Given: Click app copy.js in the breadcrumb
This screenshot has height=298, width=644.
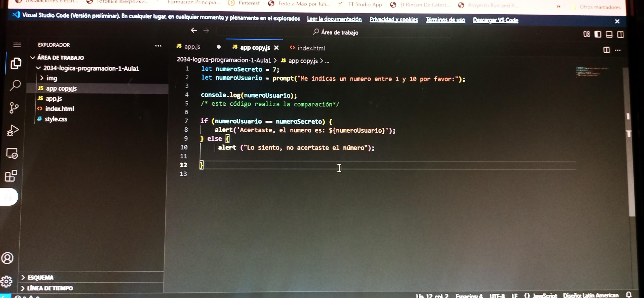Looking at the screenshot, I should pos(299,61).
